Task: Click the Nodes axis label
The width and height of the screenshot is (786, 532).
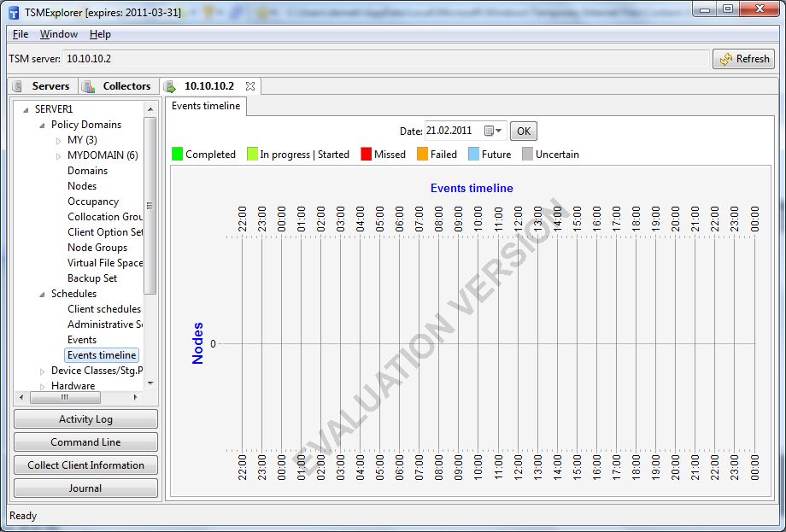Action: [x=198, y=343]
